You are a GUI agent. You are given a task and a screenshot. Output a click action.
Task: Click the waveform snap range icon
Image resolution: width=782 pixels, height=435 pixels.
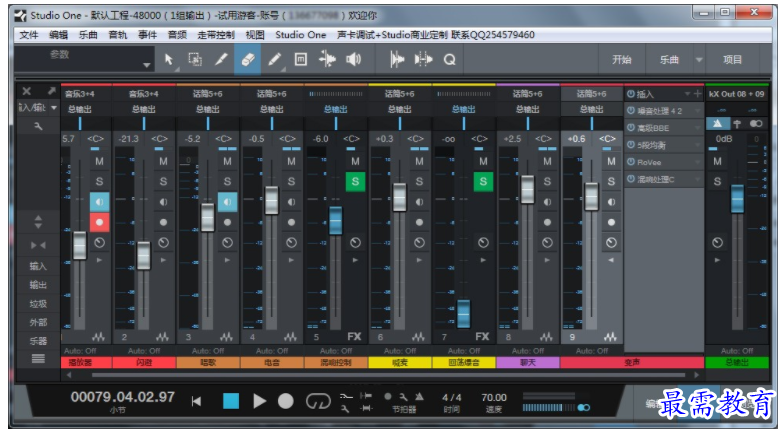423,59
